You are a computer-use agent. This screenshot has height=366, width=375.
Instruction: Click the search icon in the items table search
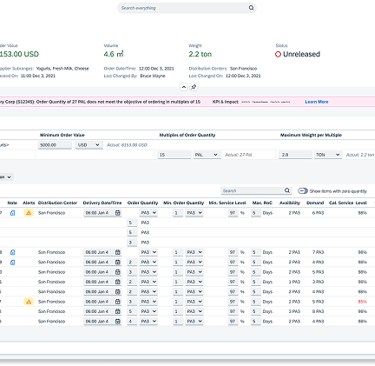point(287,191)
